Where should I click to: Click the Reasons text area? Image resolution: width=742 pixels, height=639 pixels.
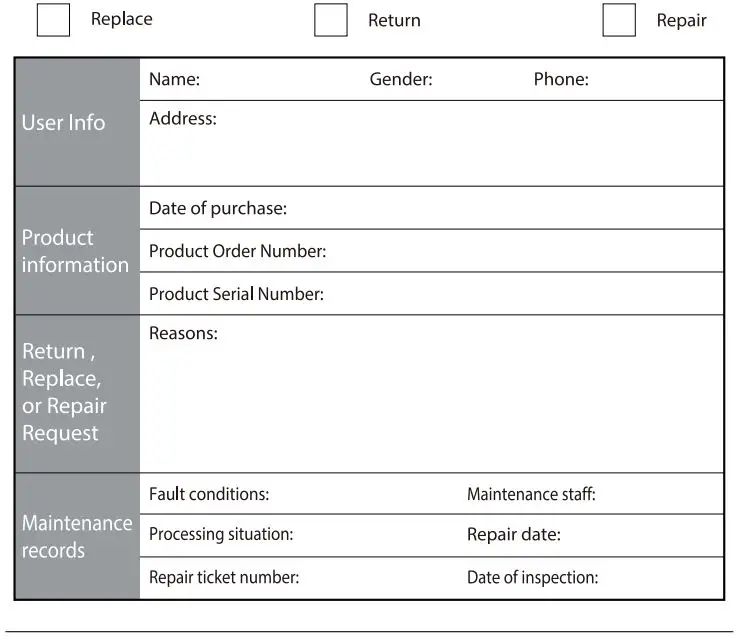click(430, 400)
